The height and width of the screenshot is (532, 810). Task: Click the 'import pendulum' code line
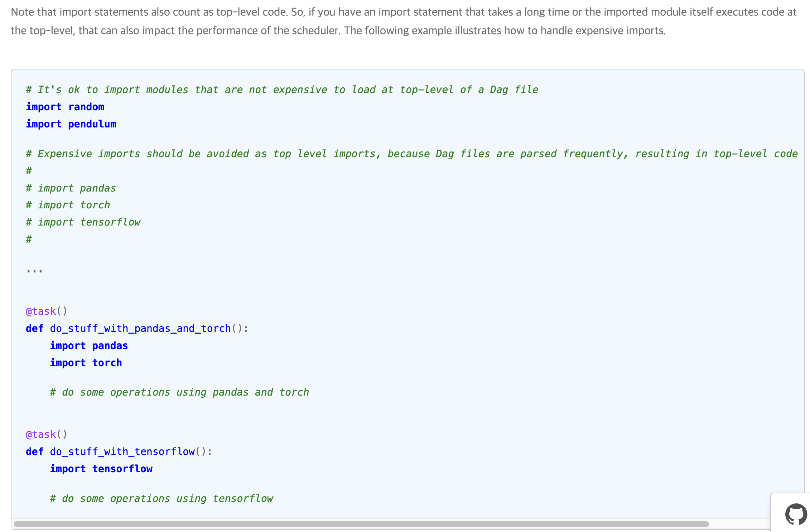(x=71, y=124)
